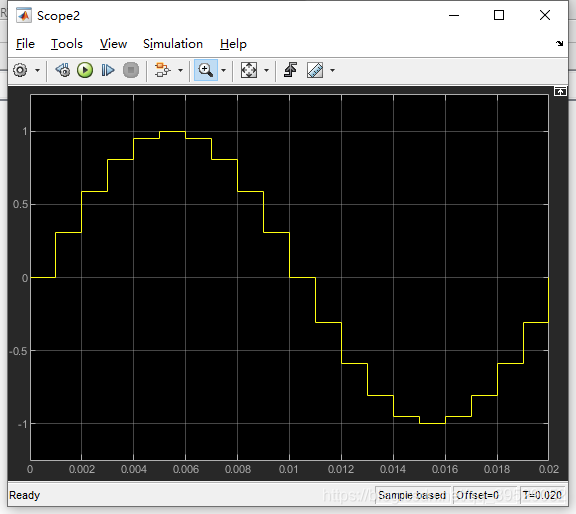The width and height of the screenshot is (576, 514).
Task: Click x-axis label 0.002
Action: click(82, 469)
